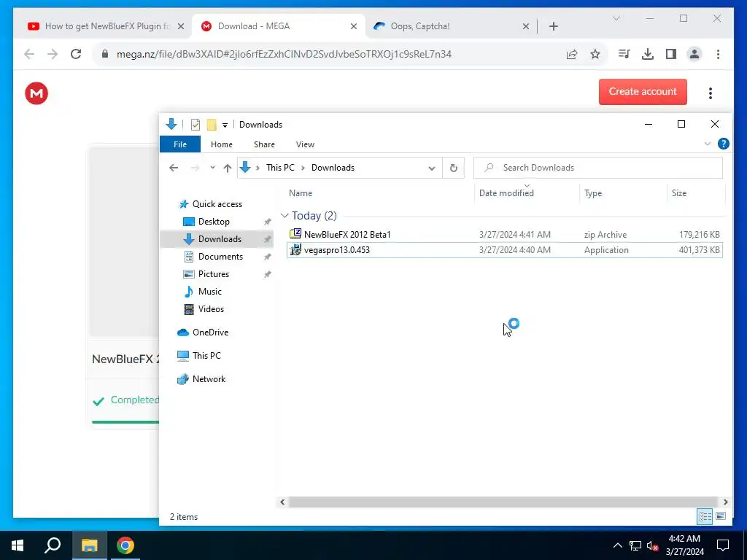Sort files by Type column
The height and width of the screenshot is (560, 747).
point(593,192)
